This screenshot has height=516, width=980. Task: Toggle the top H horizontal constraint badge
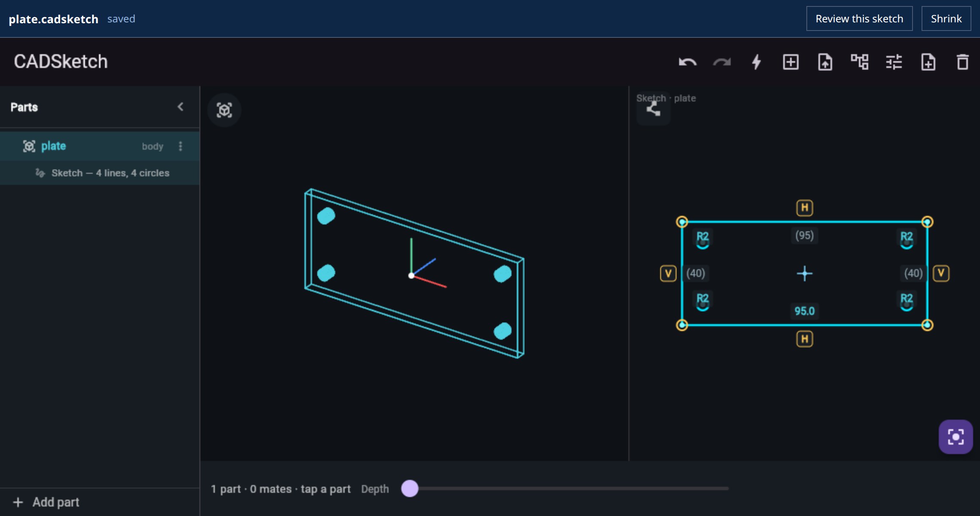(805, 208)
